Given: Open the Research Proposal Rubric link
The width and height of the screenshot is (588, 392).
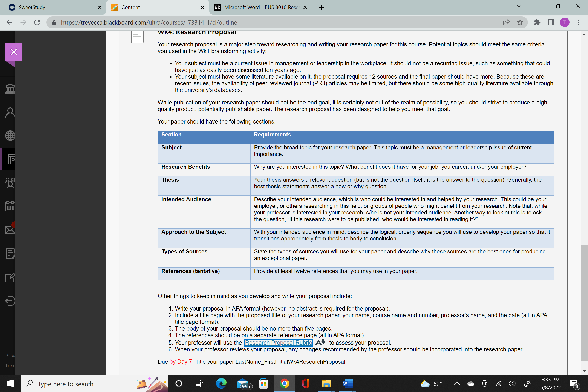Looking at the screenshot, I should pyautogui.click(x=279, y=343).
